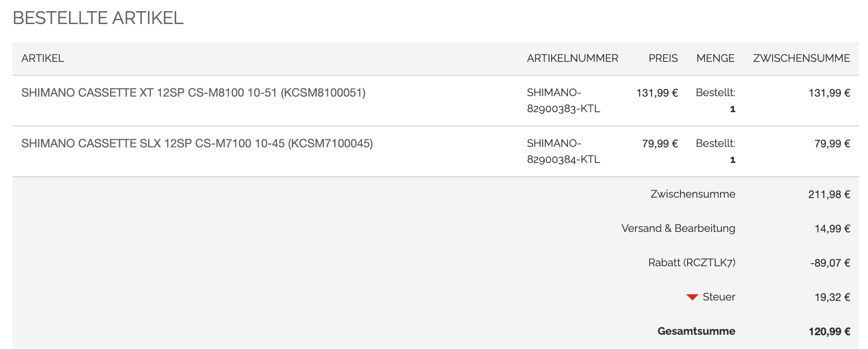Click the Steuer label in totals
The image size is (868, 349).
pyautogui.click(x=719, y=297)
